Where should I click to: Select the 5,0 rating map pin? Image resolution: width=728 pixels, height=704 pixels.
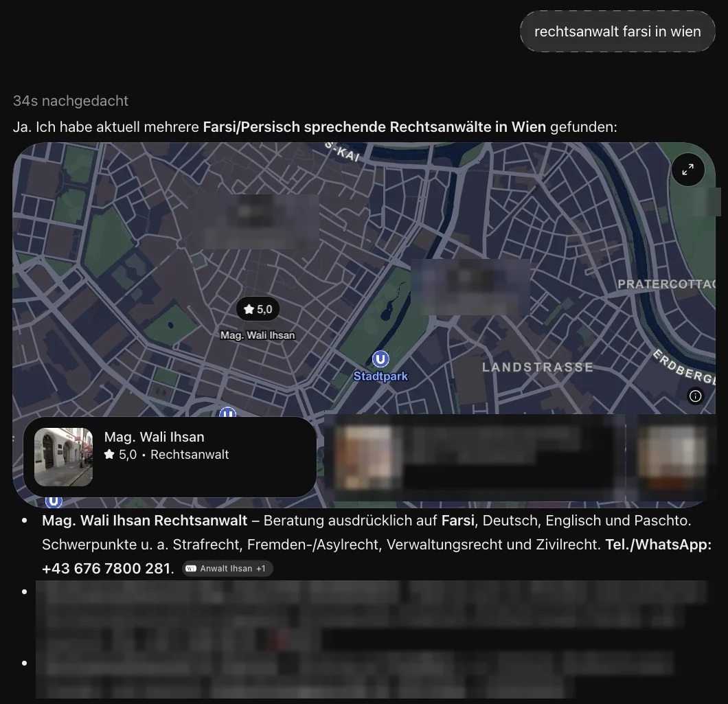click(258, 309)
